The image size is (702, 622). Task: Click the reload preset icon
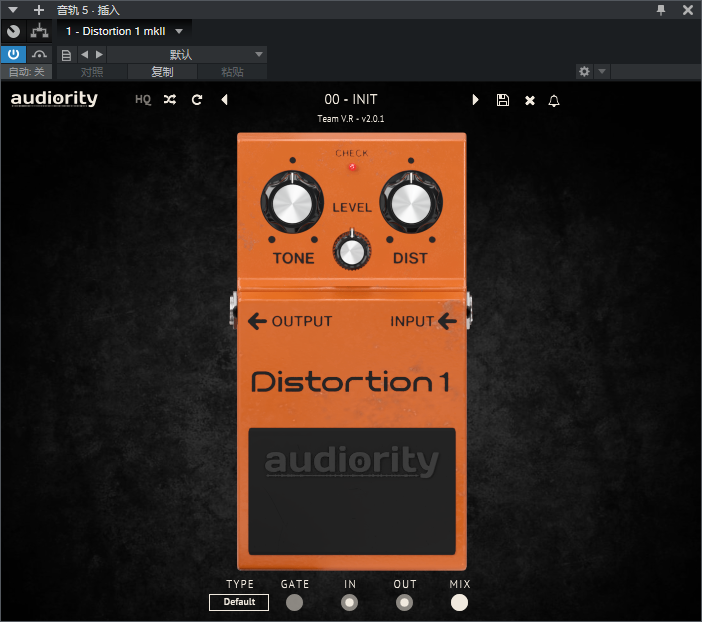pos(197,99)
